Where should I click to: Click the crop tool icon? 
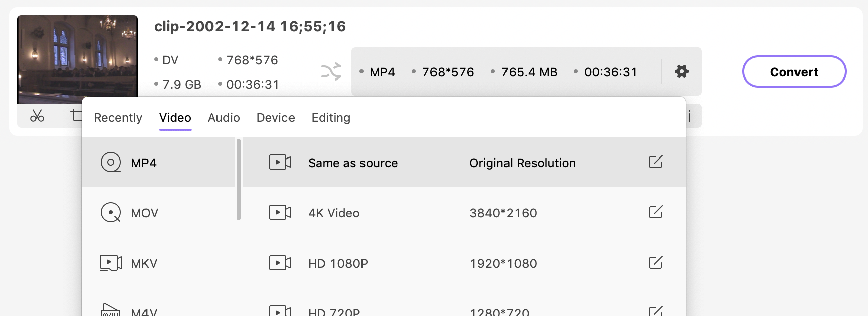76,115
